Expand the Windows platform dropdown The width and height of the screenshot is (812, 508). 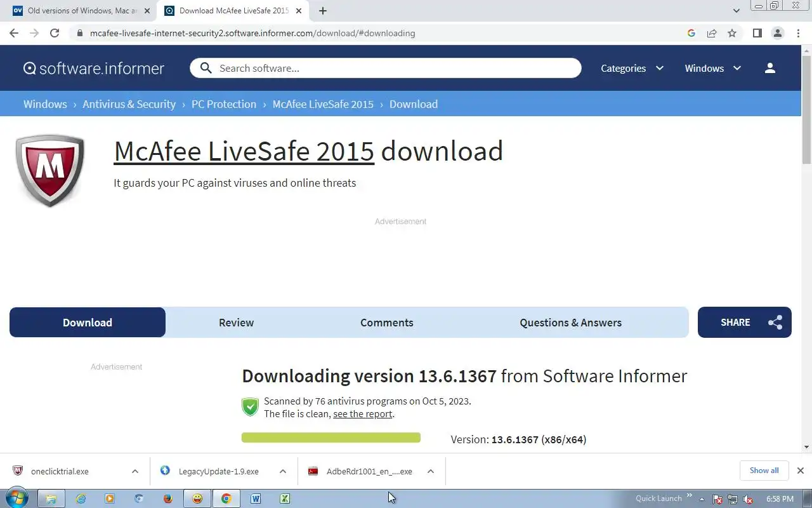[713, 68]
